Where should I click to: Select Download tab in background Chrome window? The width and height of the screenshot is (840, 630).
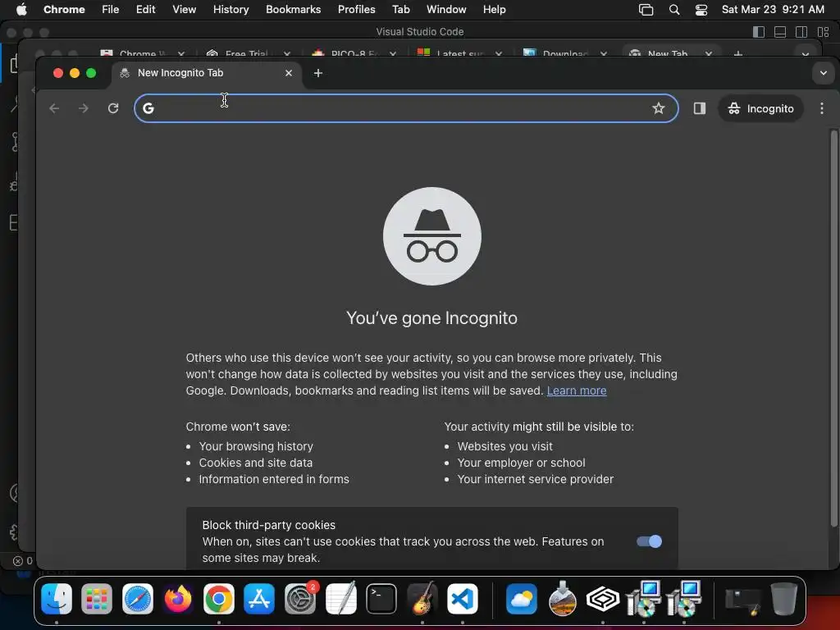(565, 53)
